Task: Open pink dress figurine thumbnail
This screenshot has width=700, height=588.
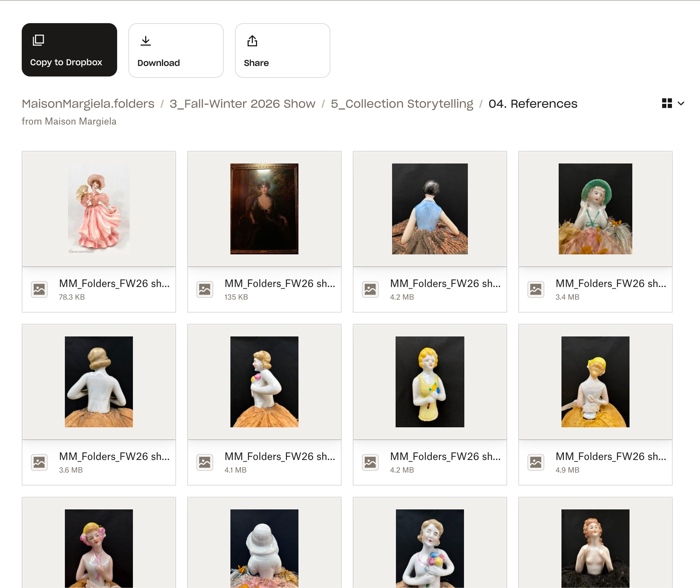Action: [99, 209]
